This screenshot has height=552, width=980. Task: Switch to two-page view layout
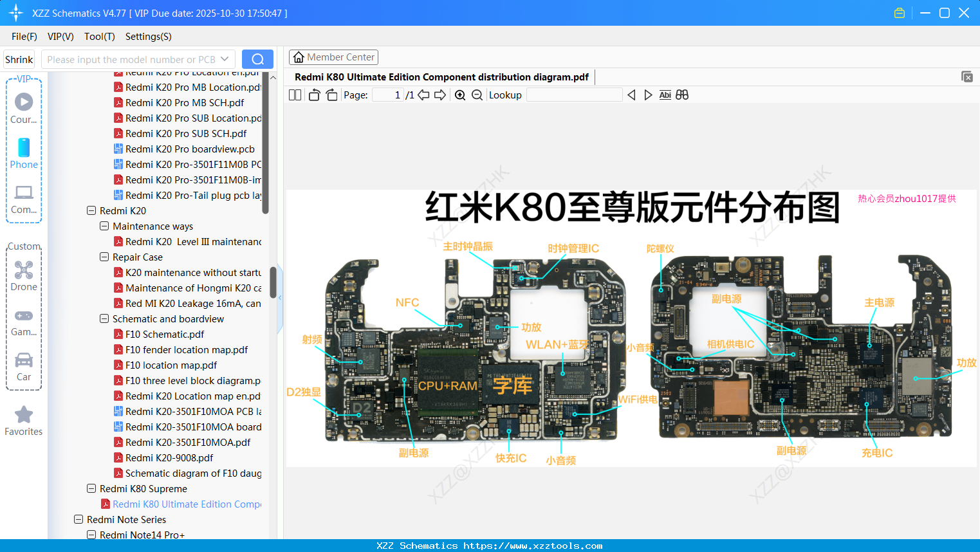tap(295, 95)
